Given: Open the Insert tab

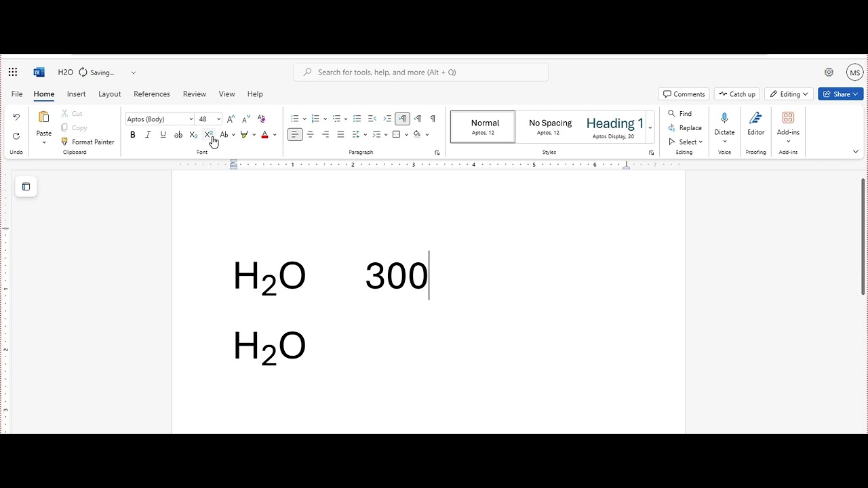Looking at the screenshot, I should 76,94.
